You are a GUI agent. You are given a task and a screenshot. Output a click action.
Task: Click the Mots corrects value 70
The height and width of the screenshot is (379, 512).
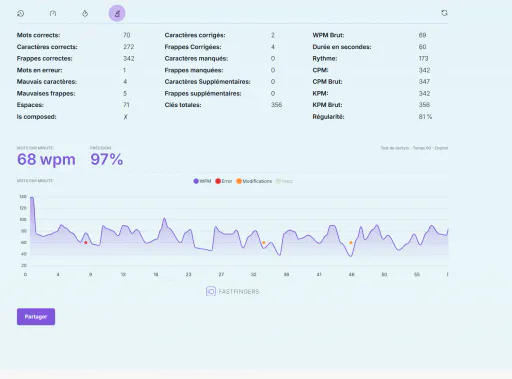127,35
